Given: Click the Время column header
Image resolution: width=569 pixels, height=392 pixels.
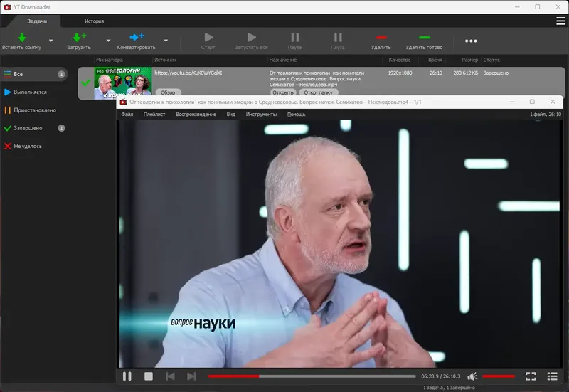Looking at the screenshot, I should [435, 60].
